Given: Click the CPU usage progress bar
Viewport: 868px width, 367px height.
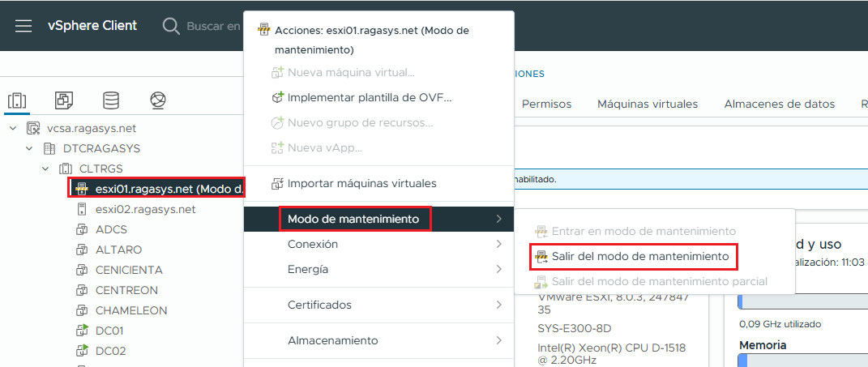Looking at the screenshot, I should 803,302.
